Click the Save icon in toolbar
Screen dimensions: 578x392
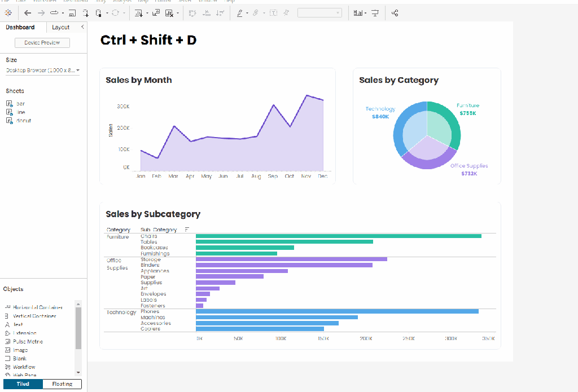(72, 14)
